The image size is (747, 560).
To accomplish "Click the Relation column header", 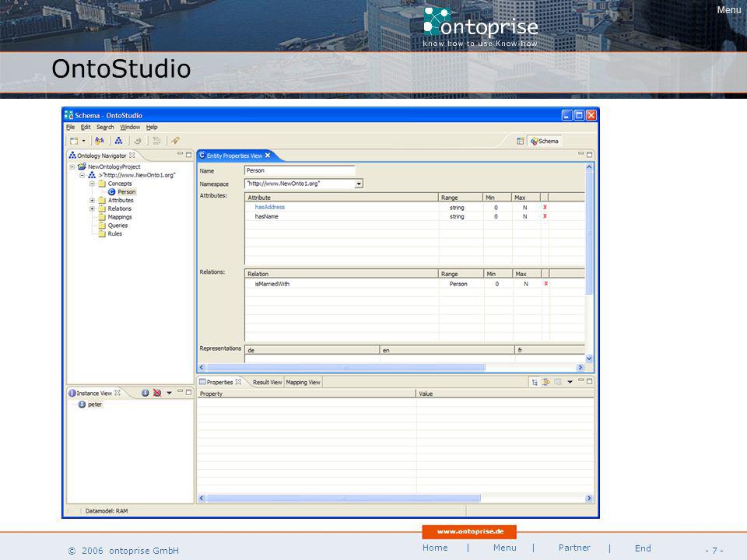I will (x=342, y=274).
